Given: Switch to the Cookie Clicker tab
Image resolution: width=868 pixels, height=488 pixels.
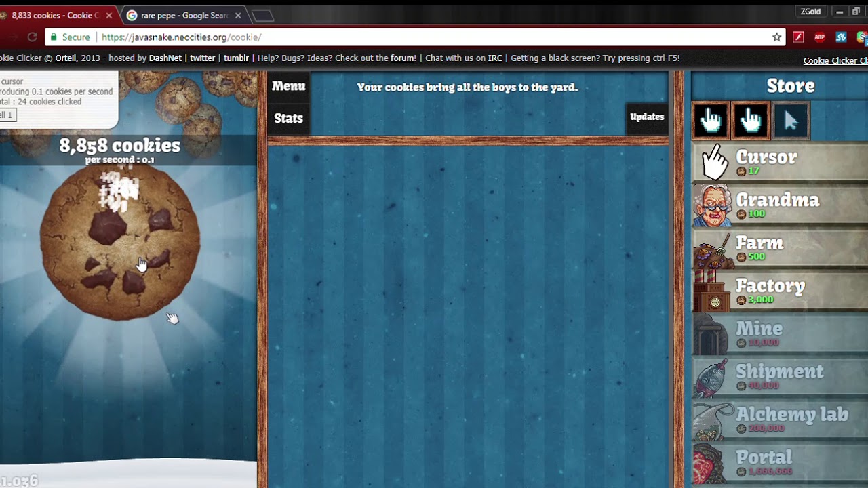Looking at the screenshot, I should pos(54,15).
